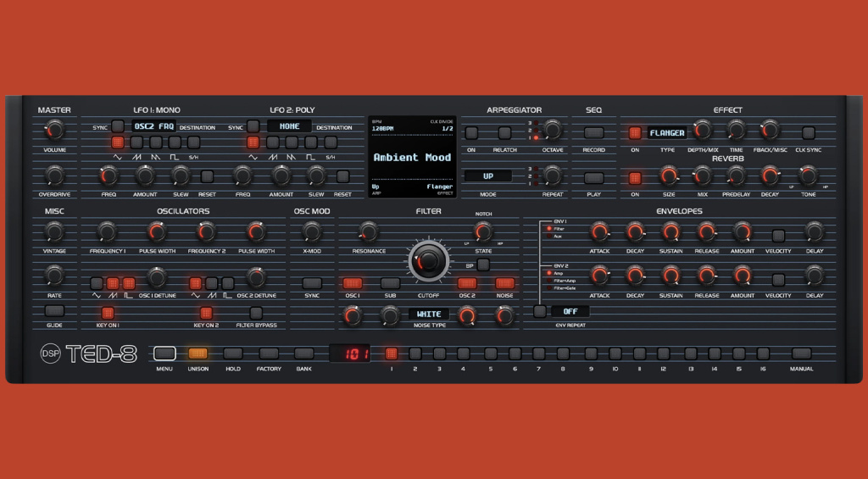Toggle pulse wave for oscillator 1

[129, 283]
